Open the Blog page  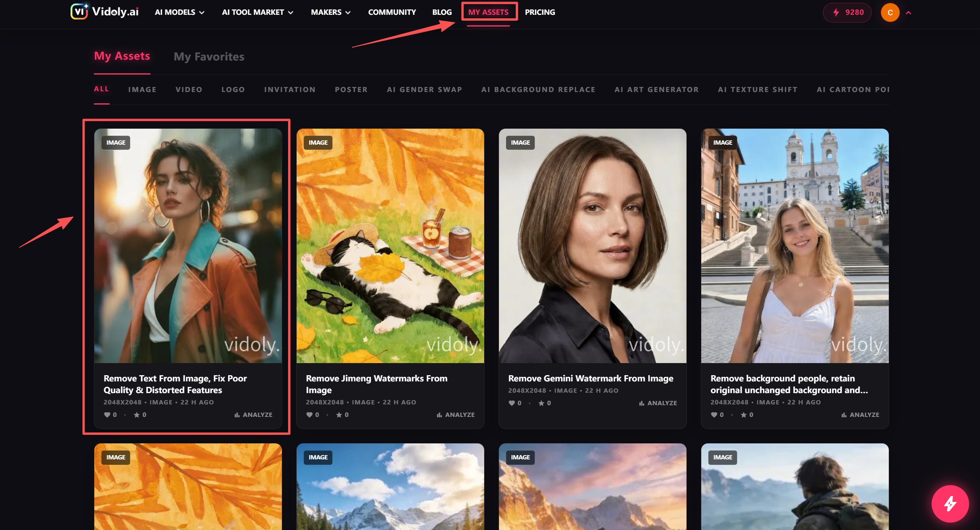point(442,12)
